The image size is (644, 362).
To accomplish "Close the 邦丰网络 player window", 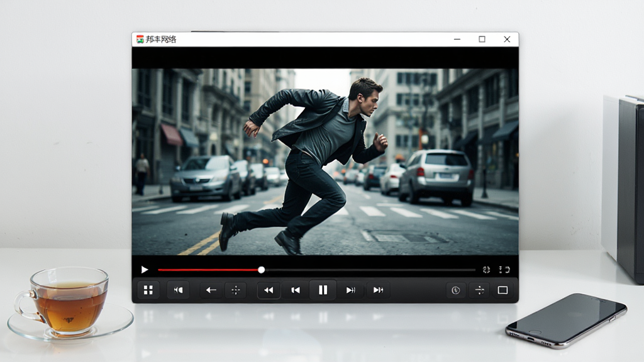I will (x=507, y=39).
